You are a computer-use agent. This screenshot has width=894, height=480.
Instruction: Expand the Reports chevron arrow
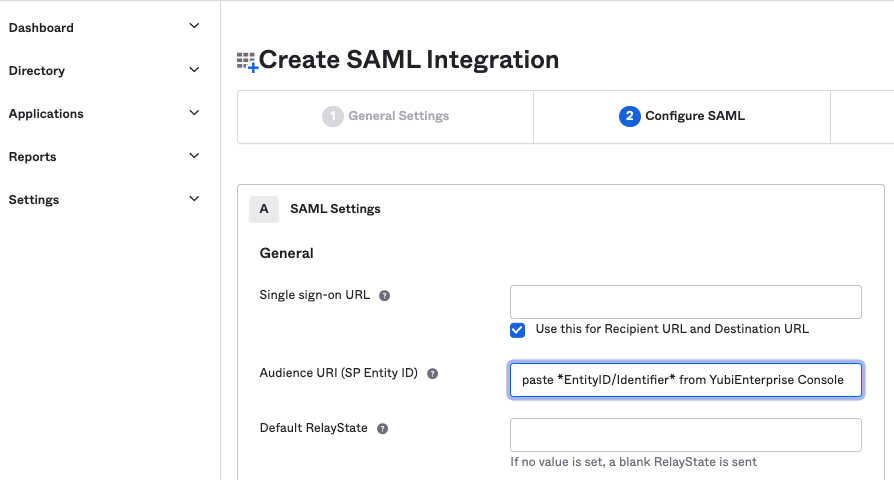point(194,156)
